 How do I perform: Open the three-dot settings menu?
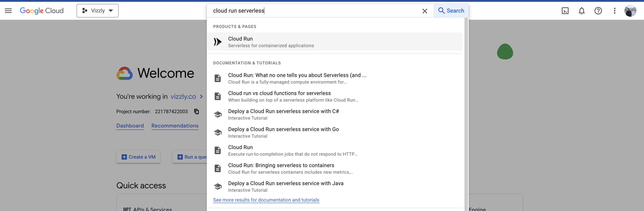615,11
